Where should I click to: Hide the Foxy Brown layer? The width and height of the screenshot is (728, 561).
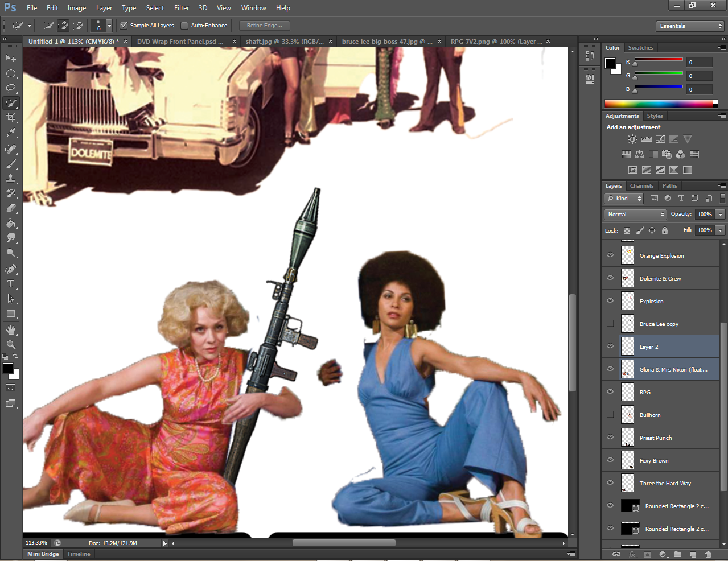pyautogui.click(x=610, y=460)
